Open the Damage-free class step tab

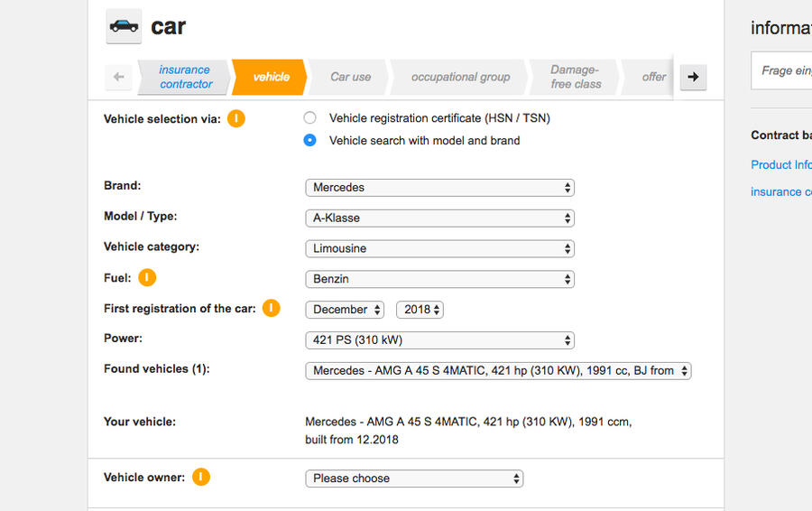point(575,77)
